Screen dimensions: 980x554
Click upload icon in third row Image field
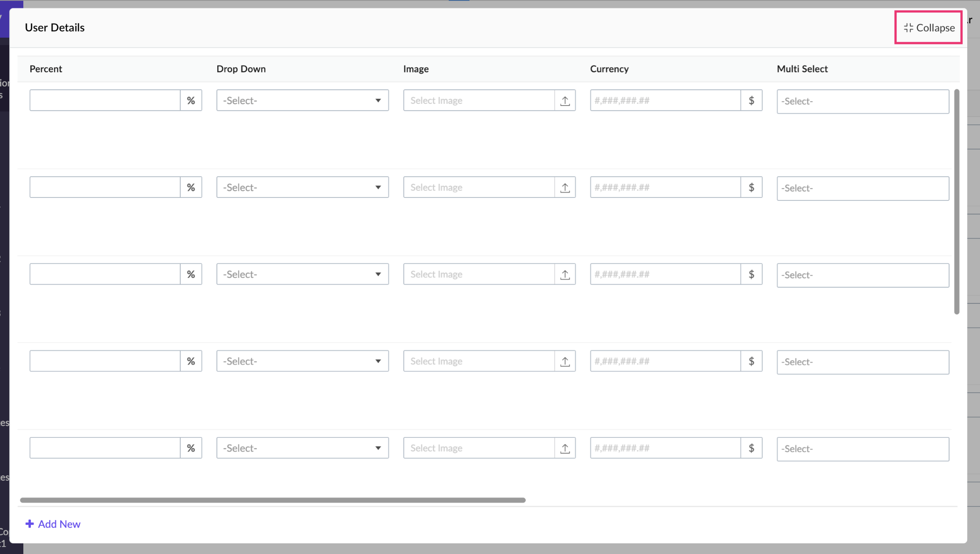(565, 274)
